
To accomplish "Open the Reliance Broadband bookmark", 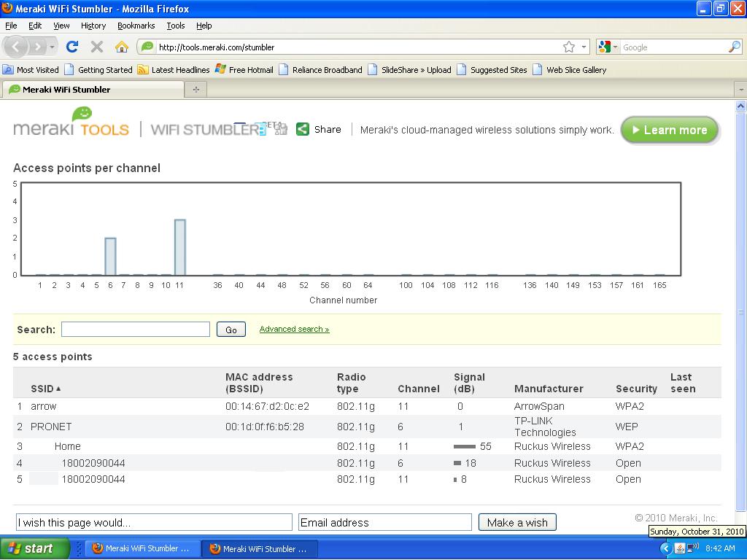I will pyautogui.click(x=321, y=69).
